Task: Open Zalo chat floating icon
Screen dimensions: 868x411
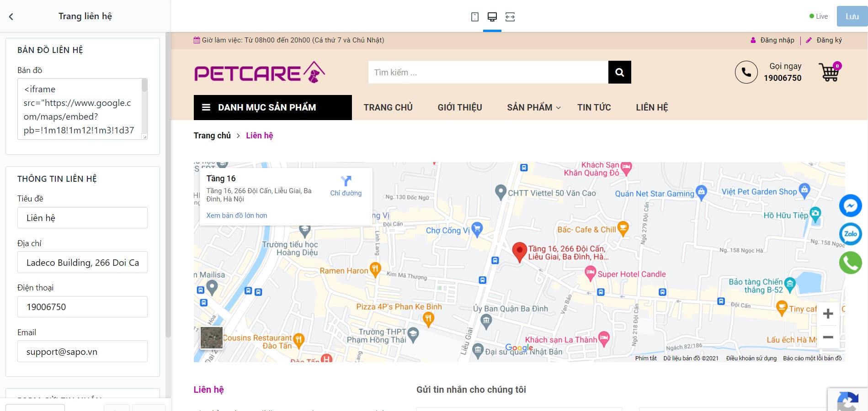Action: pos(851,234)
